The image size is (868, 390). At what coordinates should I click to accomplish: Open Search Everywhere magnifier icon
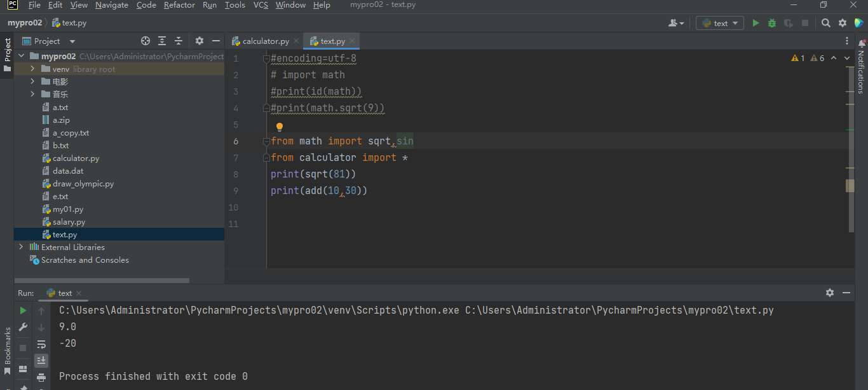point(826,23)
